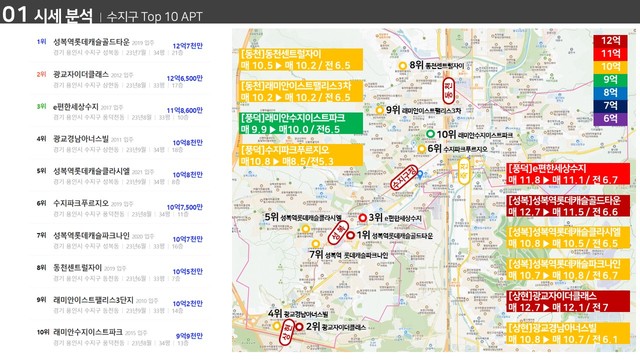The image size is (640, 360).
Task: Open 성복역롯데캐슬골드타운 in the ranking list
Action: click(x=91, y=42)
